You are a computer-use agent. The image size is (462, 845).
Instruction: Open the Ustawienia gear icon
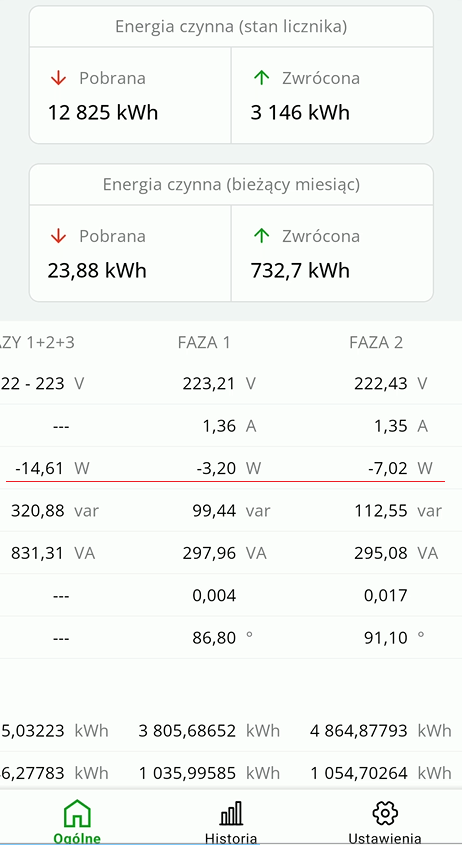385,813
